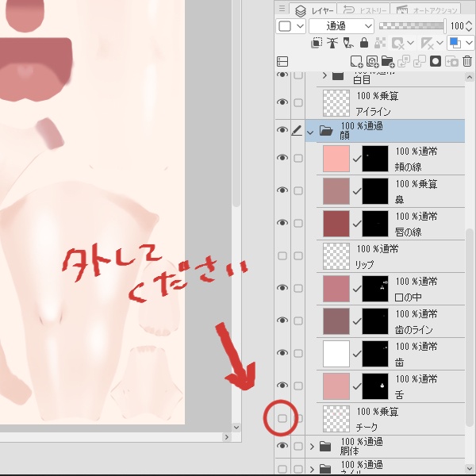Hide the 頬の線 layer
The image size is (476, 476).
282,158
